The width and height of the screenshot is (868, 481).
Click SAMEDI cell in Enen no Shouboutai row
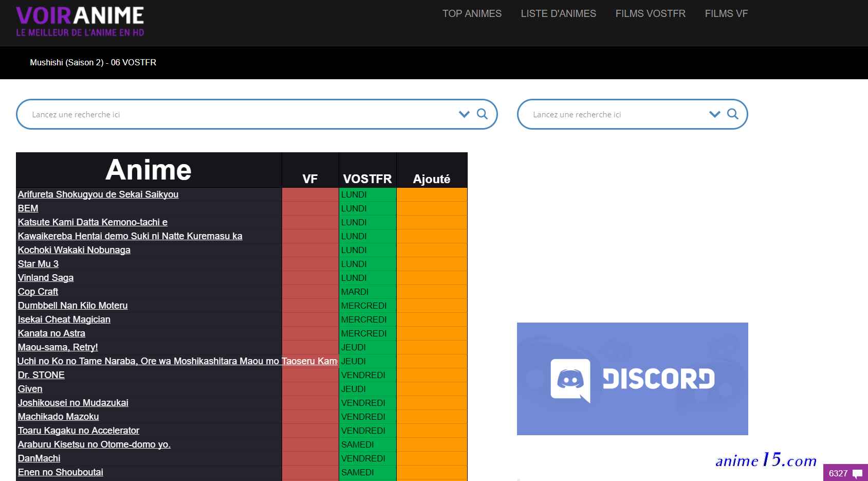[367, 472]
